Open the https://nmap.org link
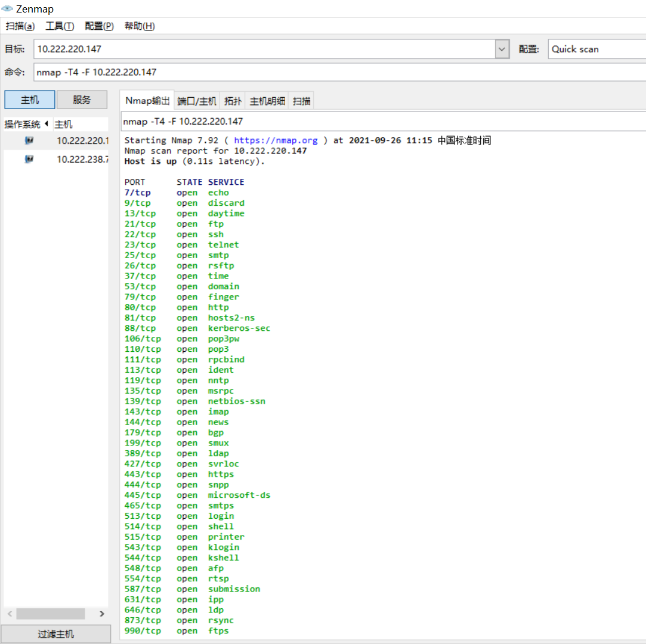Viewport: 646px width, 644px height. (x=276, y=140)
